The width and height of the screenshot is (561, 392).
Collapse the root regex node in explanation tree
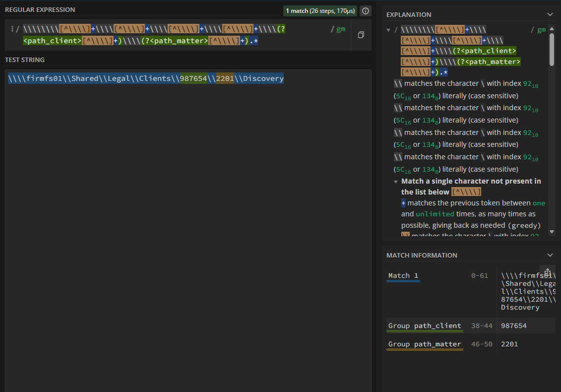388,30
